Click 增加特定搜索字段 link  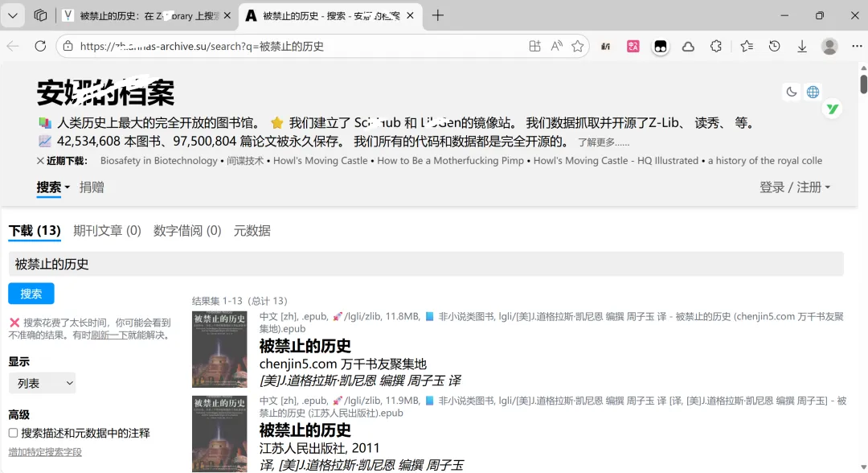point(45,452)
